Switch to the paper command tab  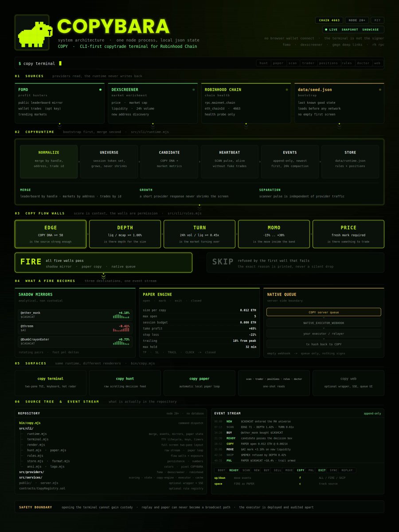(278, 63)
